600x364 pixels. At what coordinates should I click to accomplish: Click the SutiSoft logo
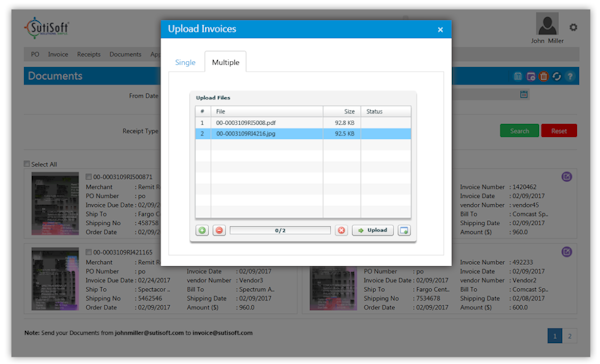47,28
